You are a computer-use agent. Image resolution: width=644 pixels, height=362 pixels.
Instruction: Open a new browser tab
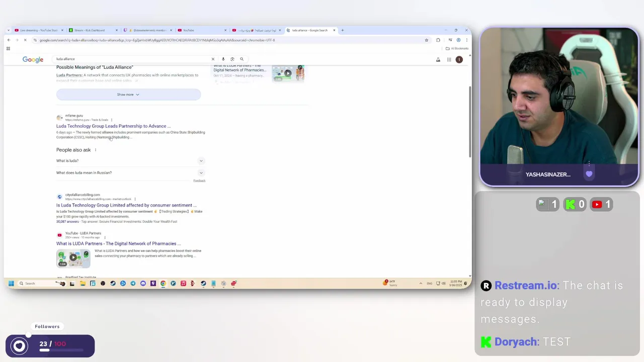tap(343, 30)
